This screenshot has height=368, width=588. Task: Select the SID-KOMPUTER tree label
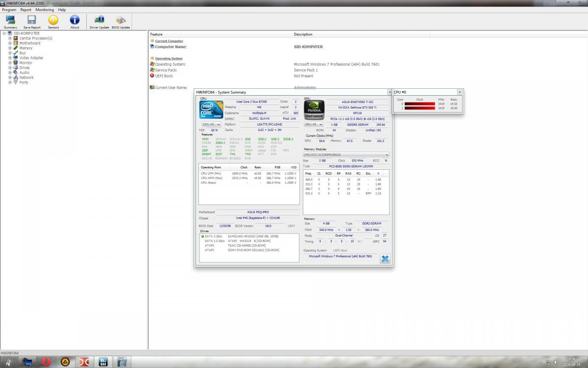26,33
